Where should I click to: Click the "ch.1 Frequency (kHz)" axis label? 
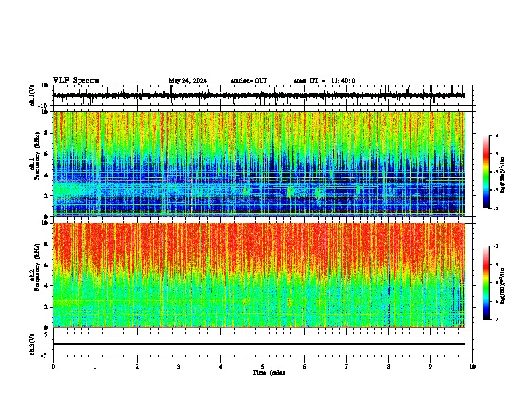click(35, 156)
